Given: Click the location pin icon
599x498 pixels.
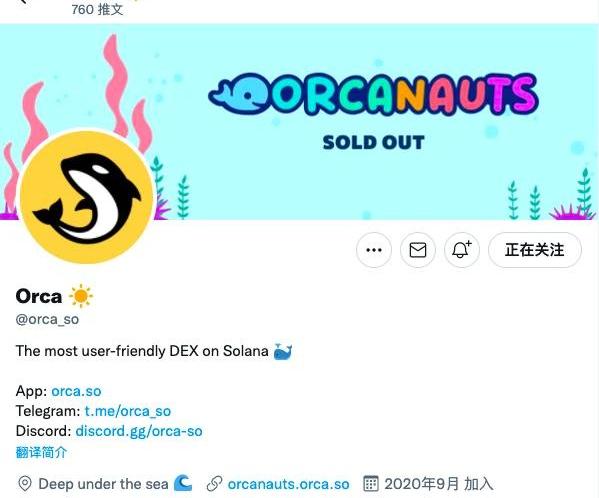Looking at the screenshot, I should pyautogui.click(x=25, y=484).
